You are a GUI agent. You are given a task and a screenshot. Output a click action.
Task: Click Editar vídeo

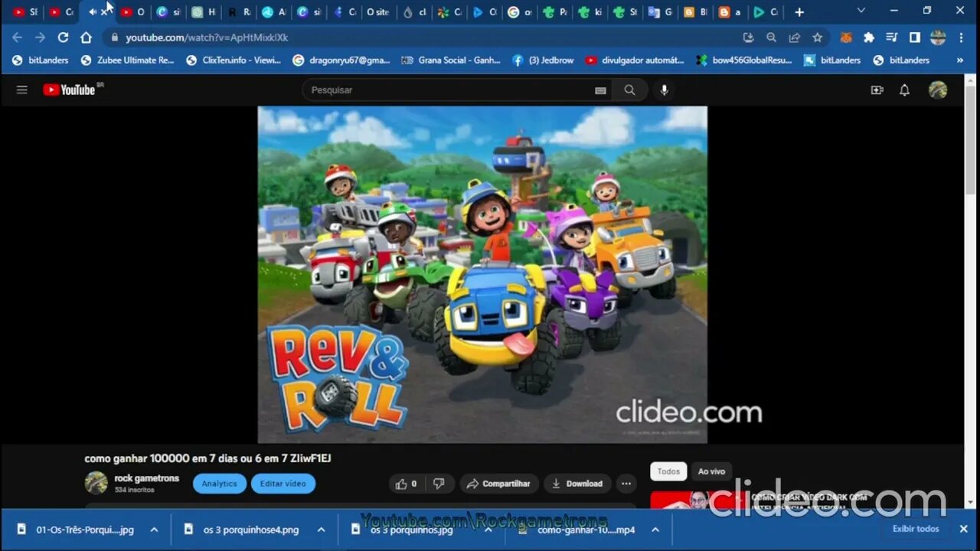283,484
